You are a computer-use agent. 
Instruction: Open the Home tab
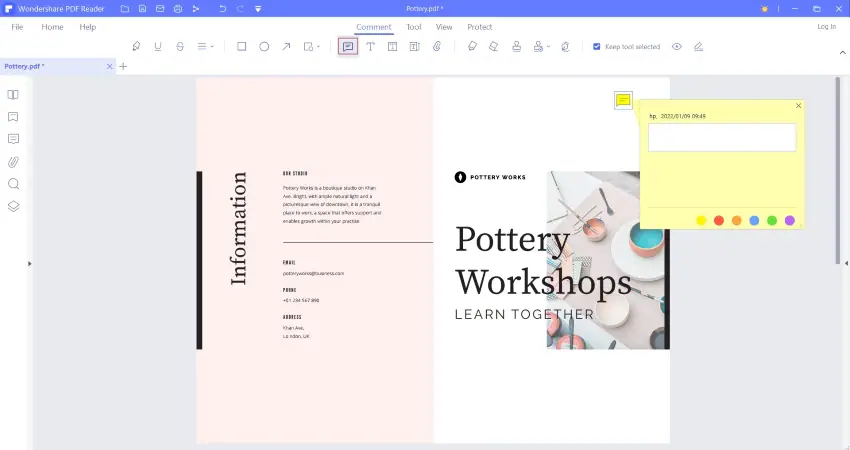click(52, 27)
